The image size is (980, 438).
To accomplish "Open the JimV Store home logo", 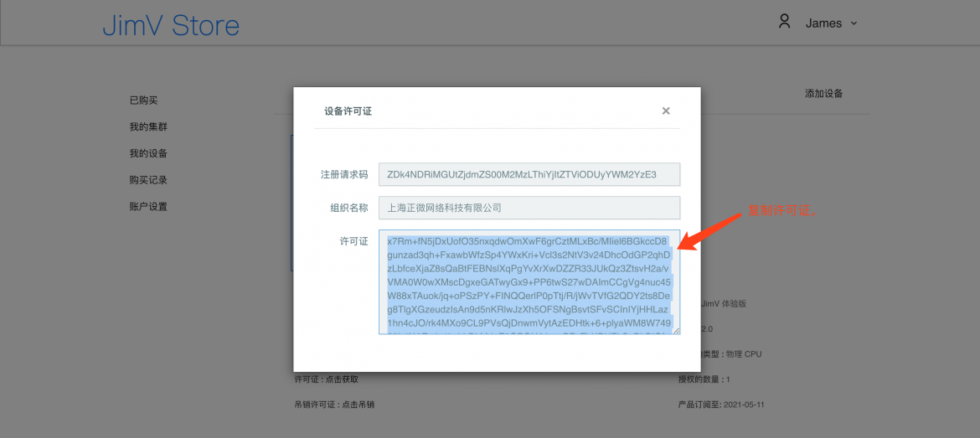I will (x=171, y=26).
